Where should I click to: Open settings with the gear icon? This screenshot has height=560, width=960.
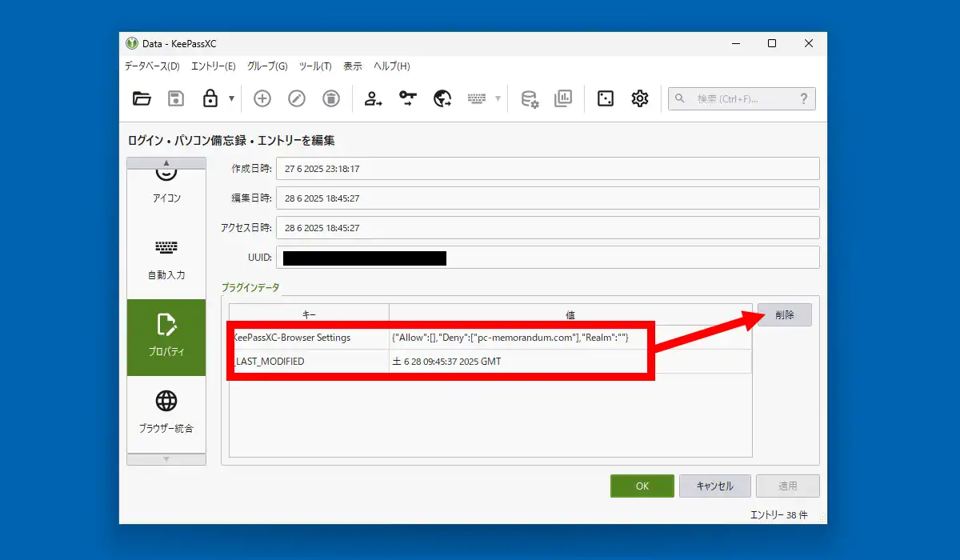(640, 98)
